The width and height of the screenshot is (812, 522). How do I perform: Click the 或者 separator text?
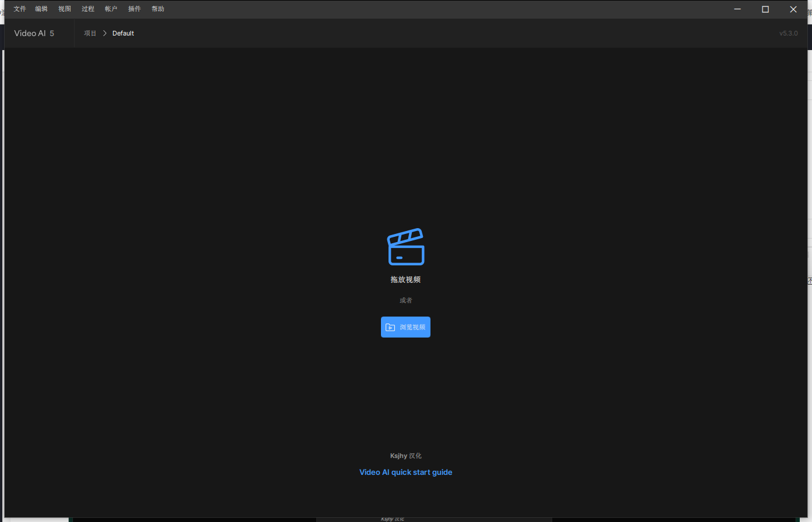(x=406, y=300)
